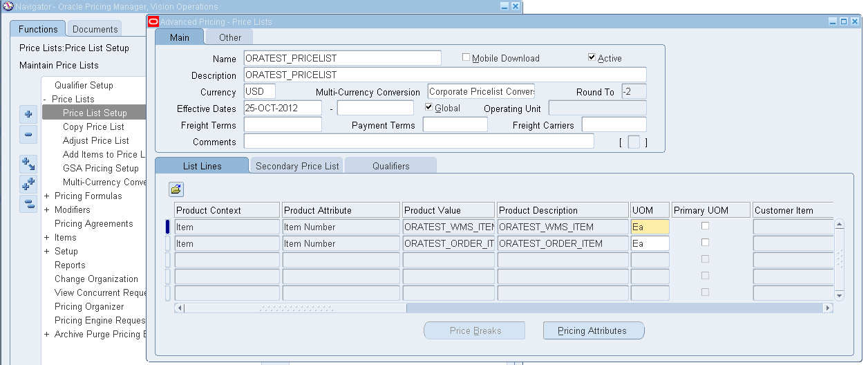Click the Currency field showing USD
Viewport: 868px width, 365px height.
(x=259, y=91)
